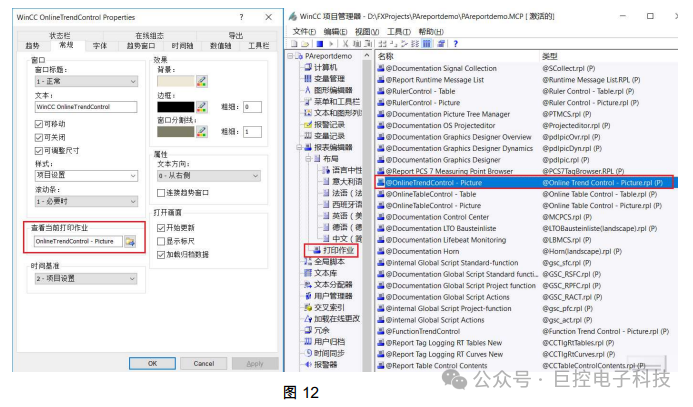
Task: Click the Cut scissors toolbar icon
Action: (345, 44)
